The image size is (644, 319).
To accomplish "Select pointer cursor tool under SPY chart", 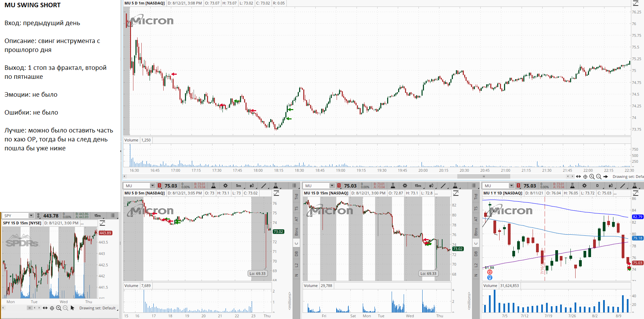I will (72, 308).
